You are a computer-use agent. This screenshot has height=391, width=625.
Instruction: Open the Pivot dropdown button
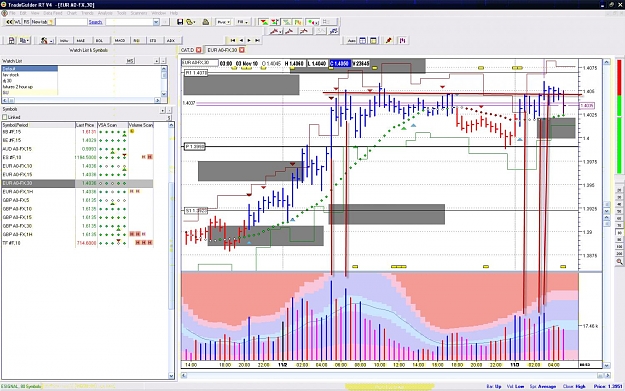click(224, 22)
